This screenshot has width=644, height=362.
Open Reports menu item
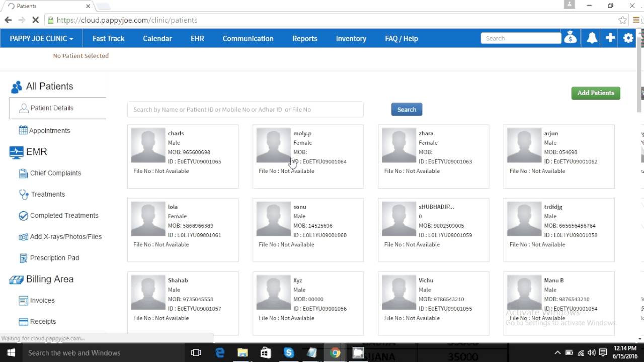[305, 39]
